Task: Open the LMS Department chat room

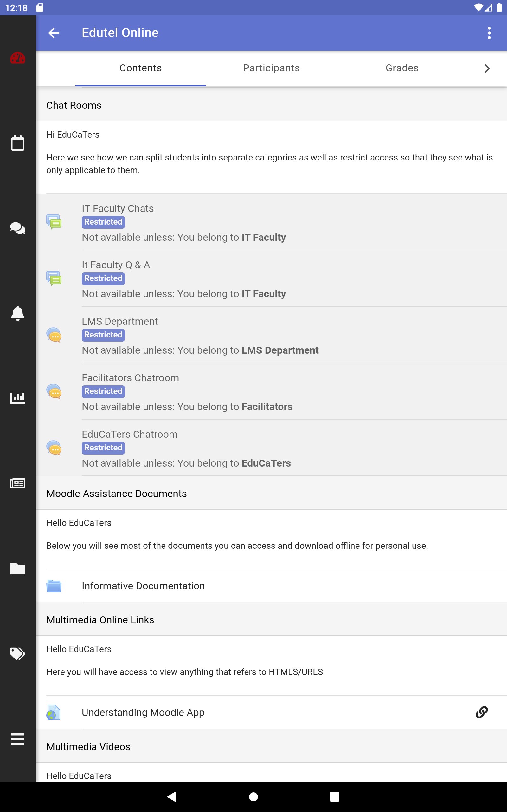Action: [x=120, y=321]
